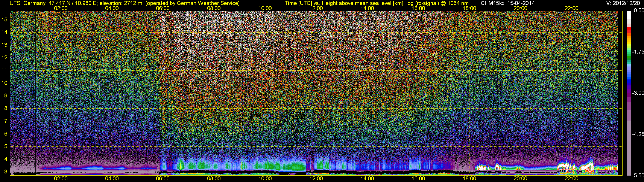This screenshot has width=644, height=182.
Task: Click the lower time axis label 04:00
Action: 112,179
